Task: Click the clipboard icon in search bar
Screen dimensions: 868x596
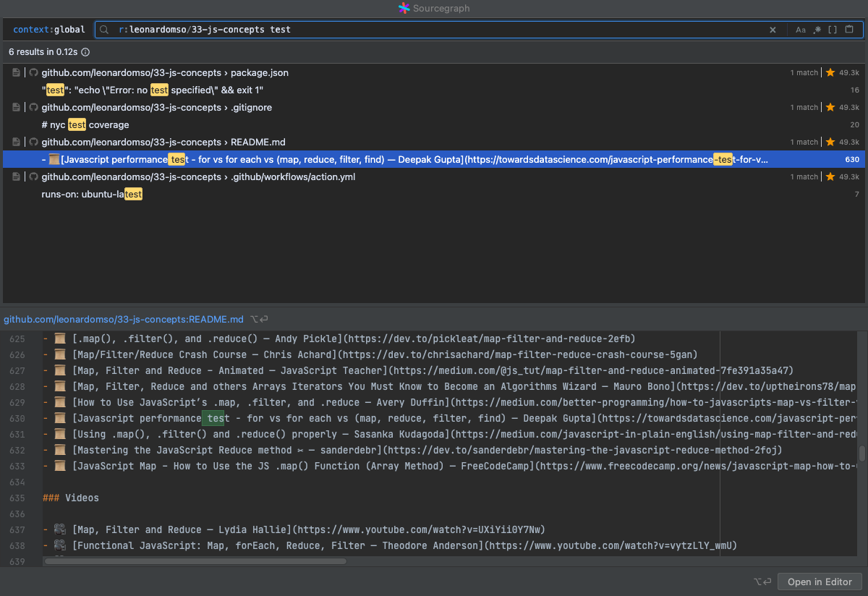Action: 849,30
